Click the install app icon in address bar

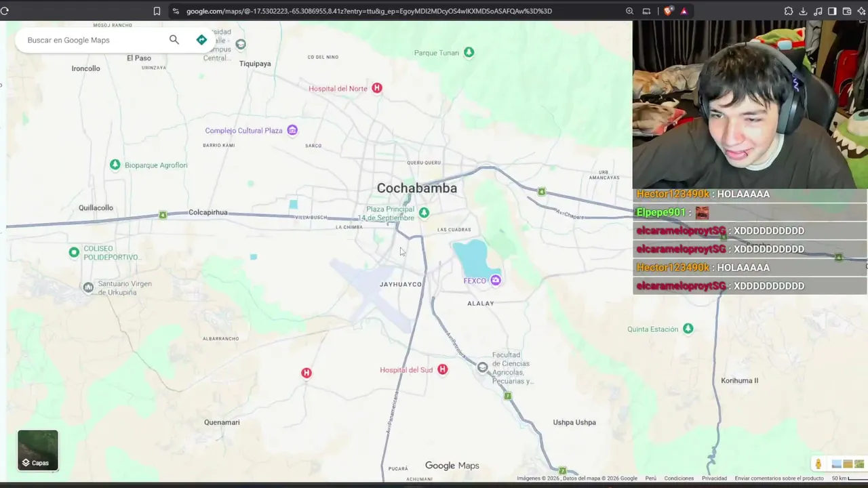(x=646, y=11)
